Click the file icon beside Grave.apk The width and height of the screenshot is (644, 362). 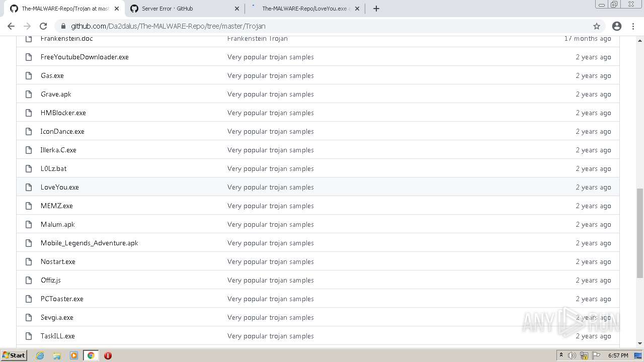(x=29, y=94)
